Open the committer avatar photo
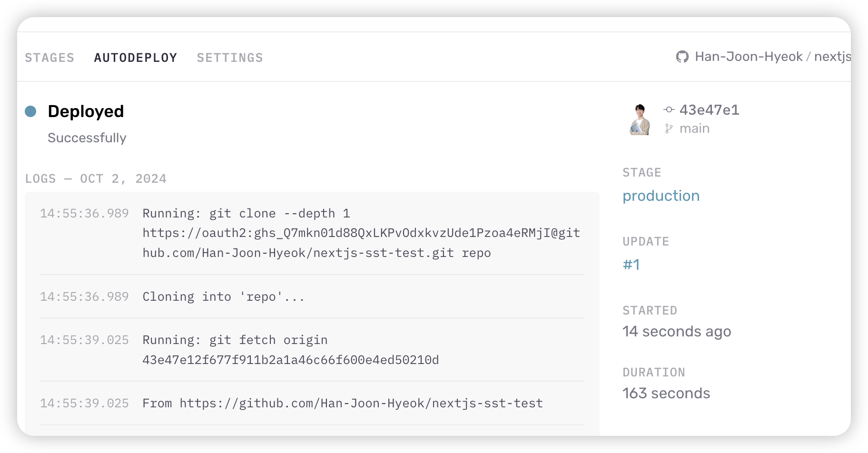Screen dimensions: 868x453 (640, 120)
